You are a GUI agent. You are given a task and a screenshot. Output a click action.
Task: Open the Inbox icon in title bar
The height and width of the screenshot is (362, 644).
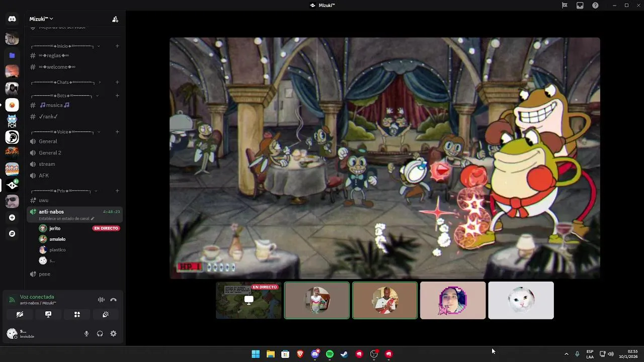(580, 5)
